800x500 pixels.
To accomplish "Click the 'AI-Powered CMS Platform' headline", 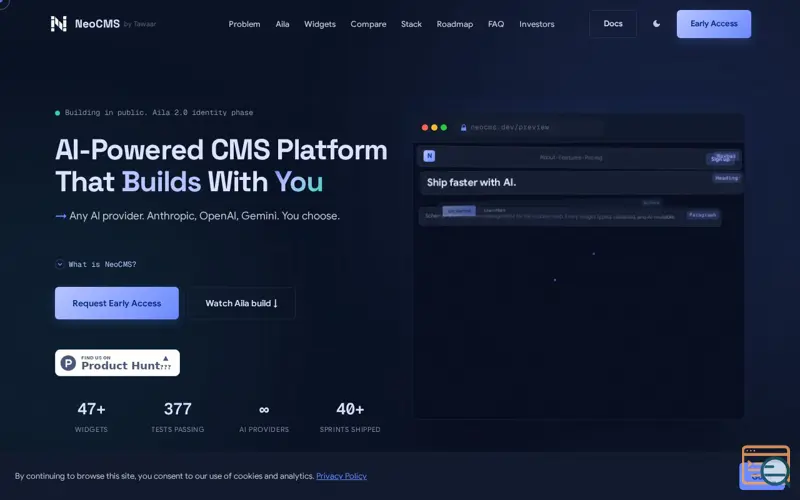I will point(221,150).
